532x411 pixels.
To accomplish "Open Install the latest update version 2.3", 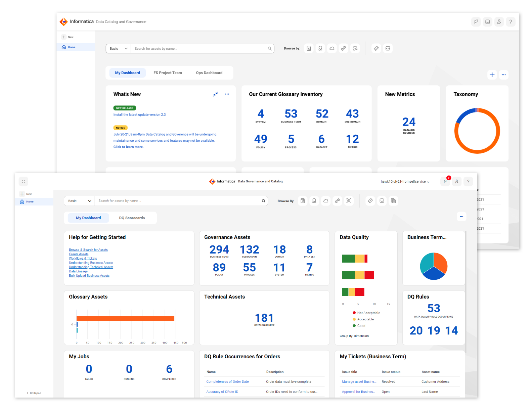I will coord(139,115).
